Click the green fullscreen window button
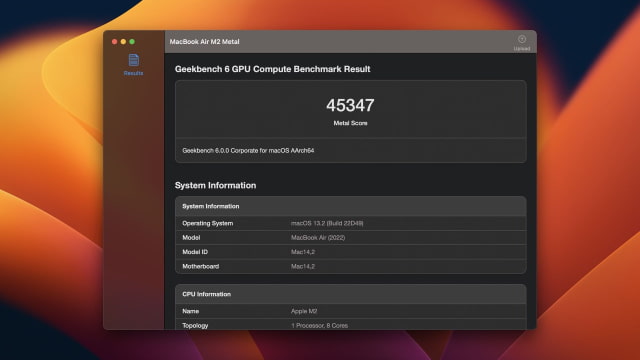The width and height of the screenshot is (640, 360). (132, 42)
